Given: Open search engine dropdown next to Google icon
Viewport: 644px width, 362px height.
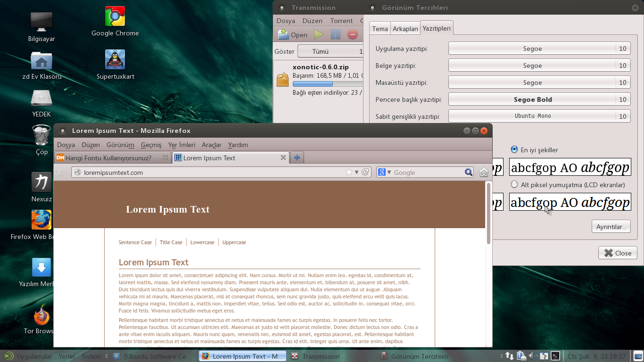Looking at the screenshot, I should click(x=389, y=172).
